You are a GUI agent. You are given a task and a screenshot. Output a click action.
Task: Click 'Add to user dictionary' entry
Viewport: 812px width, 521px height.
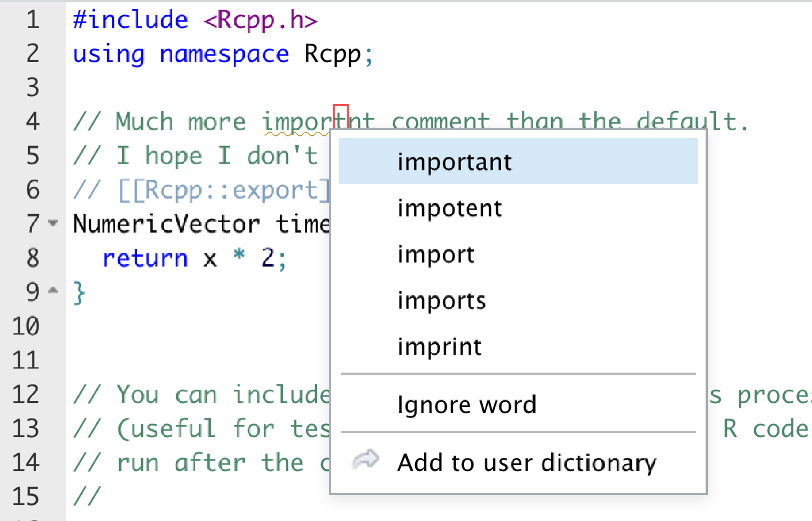(527, 463)
